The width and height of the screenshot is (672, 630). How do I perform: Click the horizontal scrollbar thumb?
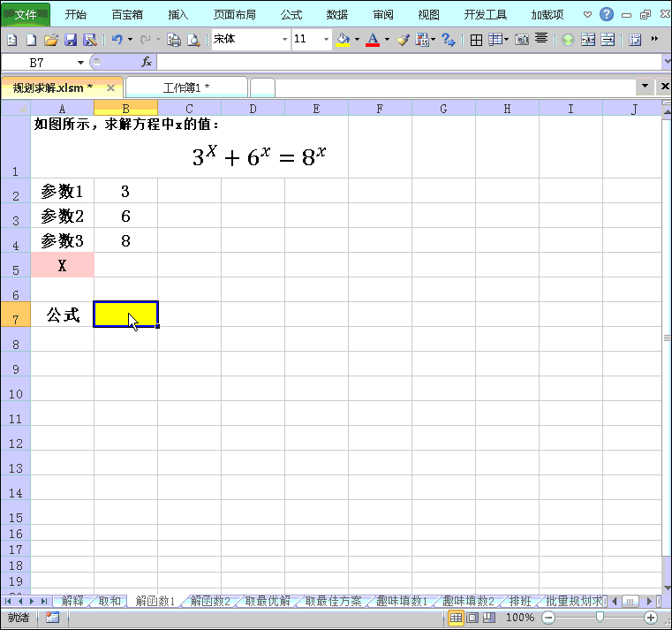[x=630, y=601]
